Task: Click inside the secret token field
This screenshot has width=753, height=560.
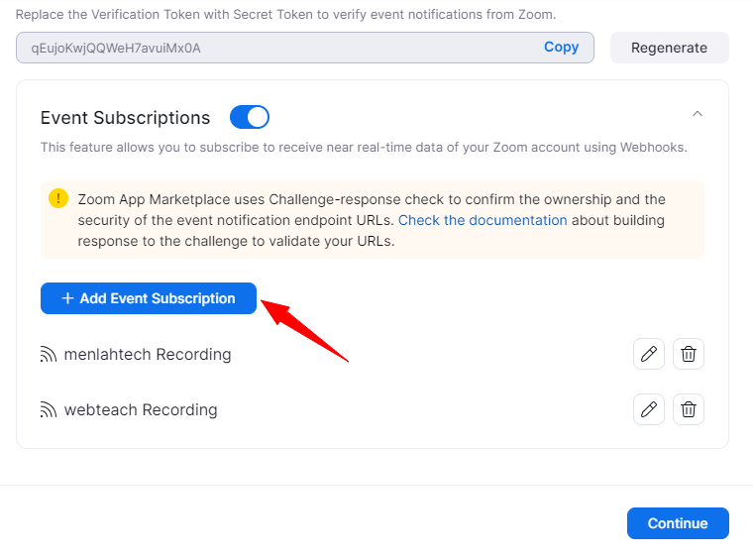Action: pyautogui.click(x=277, y=48)
